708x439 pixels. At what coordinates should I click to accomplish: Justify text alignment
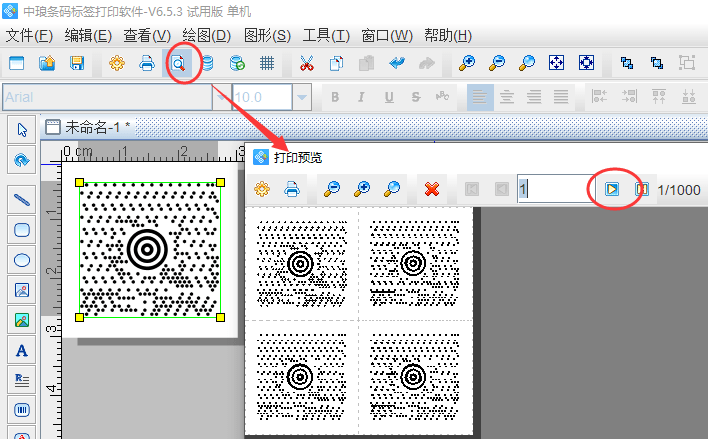[561, 97]
